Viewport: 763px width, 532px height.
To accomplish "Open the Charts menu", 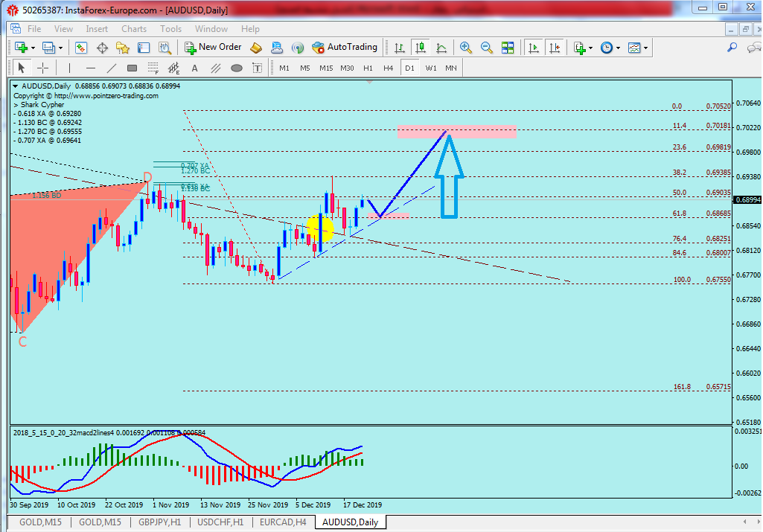I will (134, 29).
